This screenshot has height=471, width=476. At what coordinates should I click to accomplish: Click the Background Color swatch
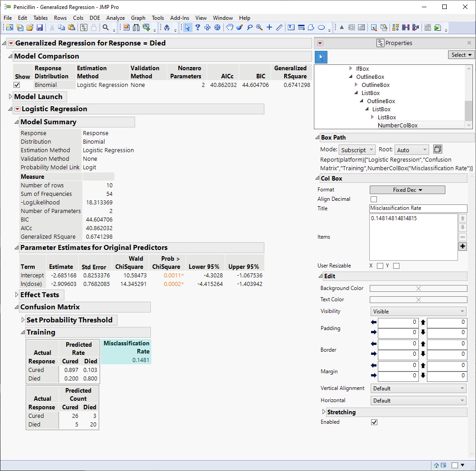tap(418, 288)
